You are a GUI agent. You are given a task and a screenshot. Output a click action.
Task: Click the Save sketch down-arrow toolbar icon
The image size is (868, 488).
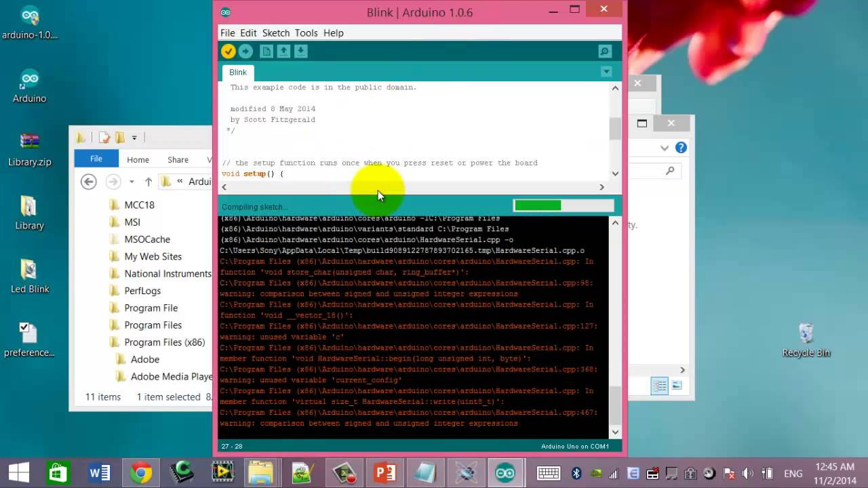300,52
